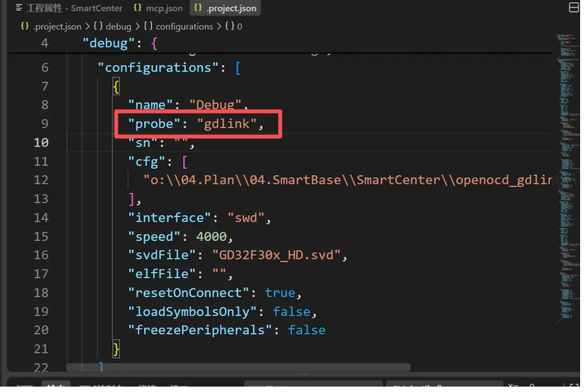Click the "swd" interface value
584x392 pixels.
pyautogui.click(x=247, y=218)
